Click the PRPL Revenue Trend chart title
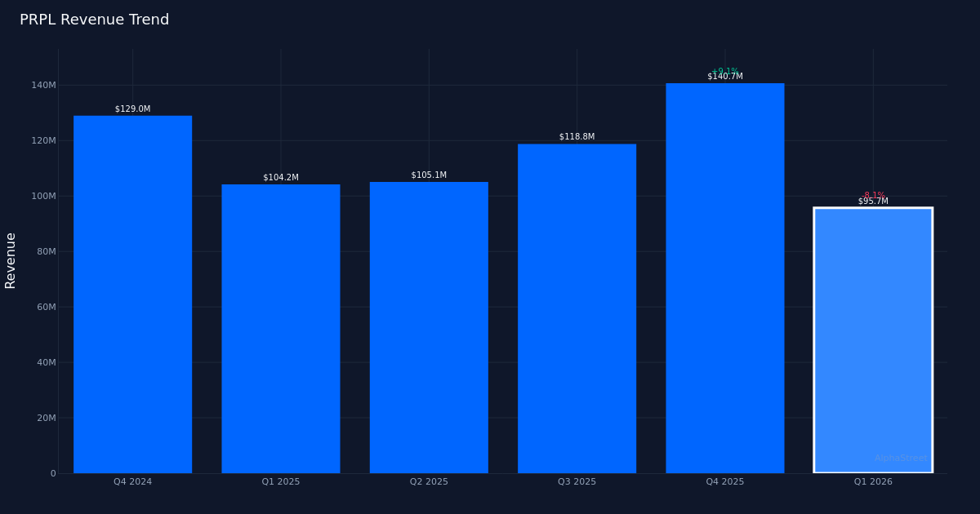Image resolution: width=980 pixels, height=514 pixels. click(x=95, y=19)
